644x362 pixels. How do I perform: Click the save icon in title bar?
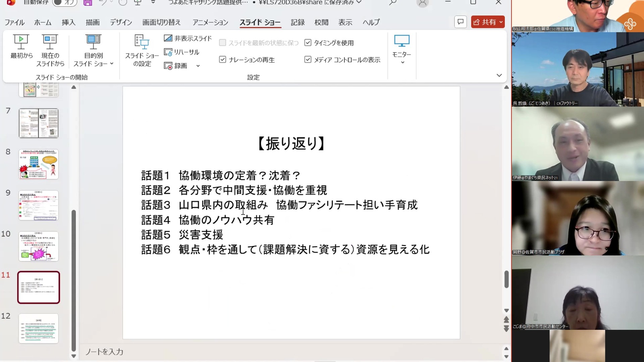click(x=88, y=3)
